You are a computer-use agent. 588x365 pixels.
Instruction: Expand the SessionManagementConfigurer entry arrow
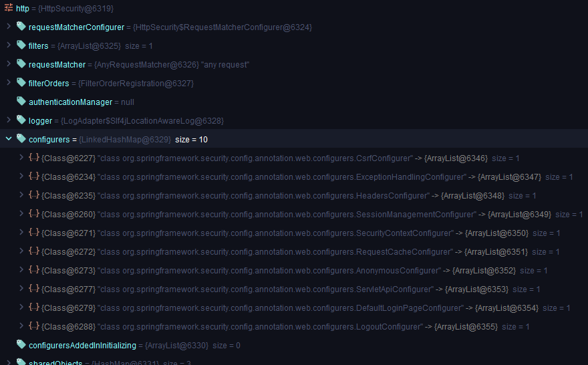(x=21, y=214)
